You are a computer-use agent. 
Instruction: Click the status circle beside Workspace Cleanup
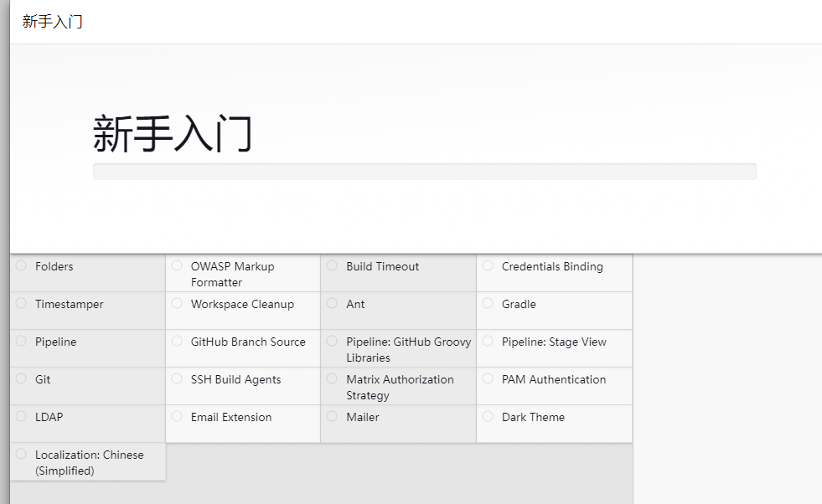(x=177, y=303)
